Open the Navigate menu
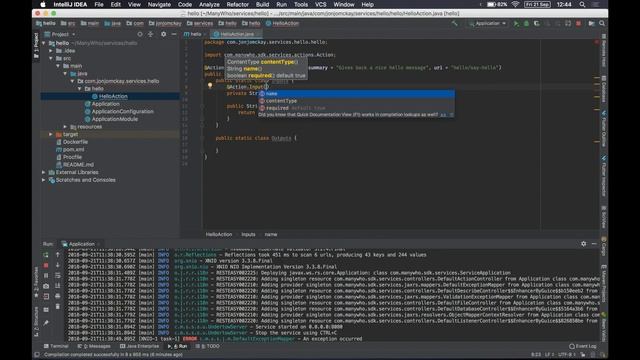 pyautogui.click(x=159, y=4)
